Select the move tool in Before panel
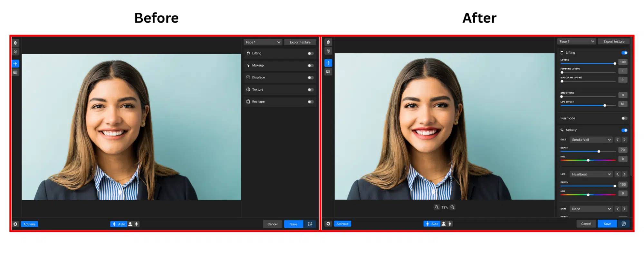This screenshot has width=644, height=258. coord(15,64)
